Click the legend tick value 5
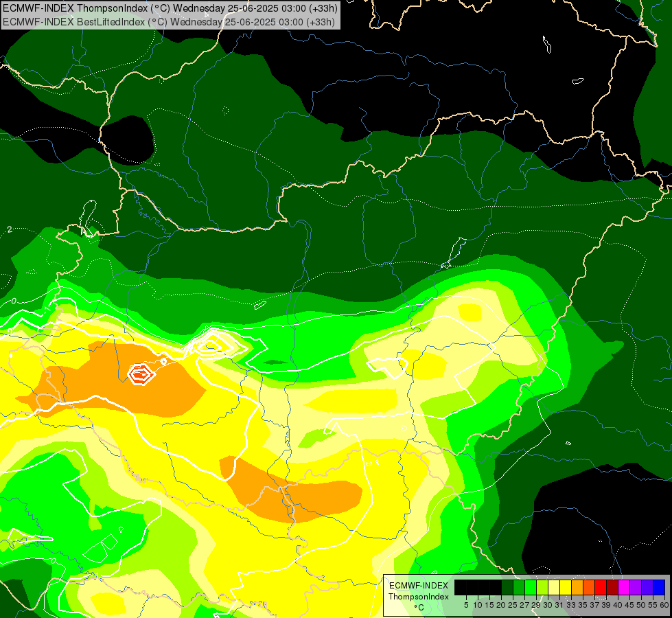 click(x=466, y=605)
